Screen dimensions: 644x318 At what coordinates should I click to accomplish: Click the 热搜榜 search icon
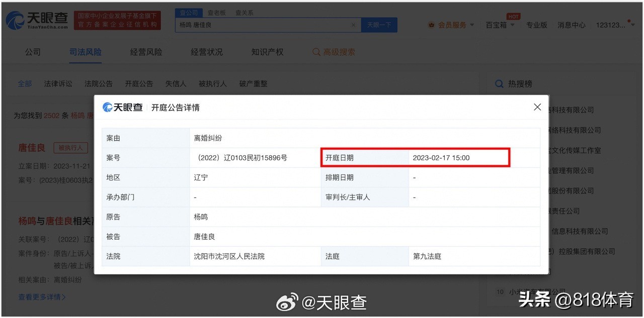click(499, 84)
